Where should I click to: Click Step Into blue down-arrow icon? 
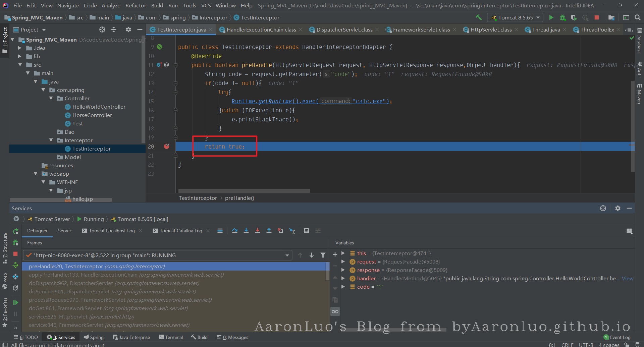point(246,231)
